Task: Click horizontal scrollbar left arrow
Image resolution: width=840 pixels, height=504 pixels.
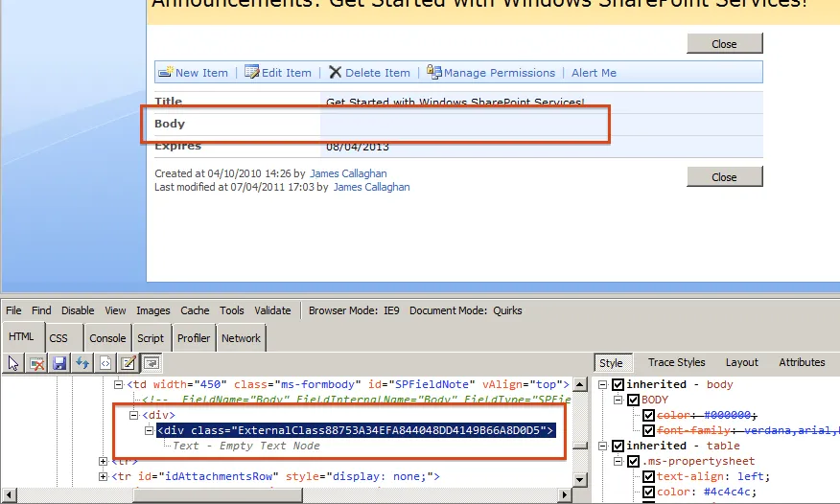Action: click(x=8, y=495)
